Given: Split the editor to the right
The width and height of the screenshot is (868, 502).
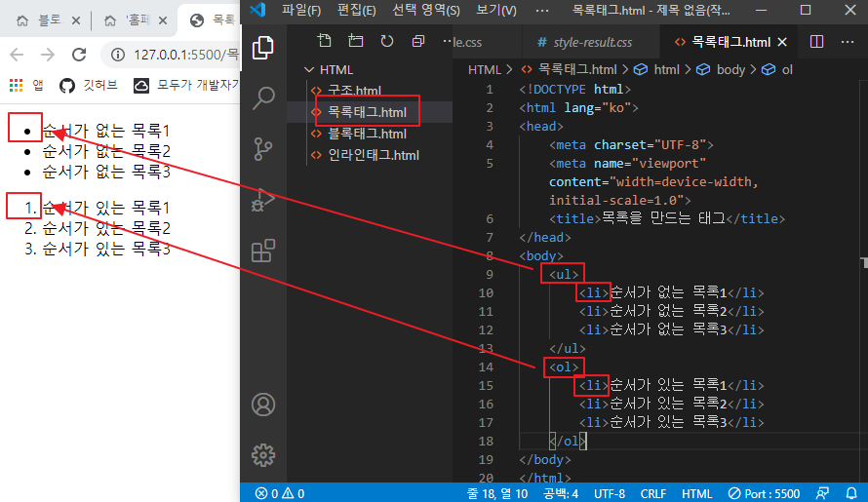Looking at the screenshot, I should coord(816,42).
